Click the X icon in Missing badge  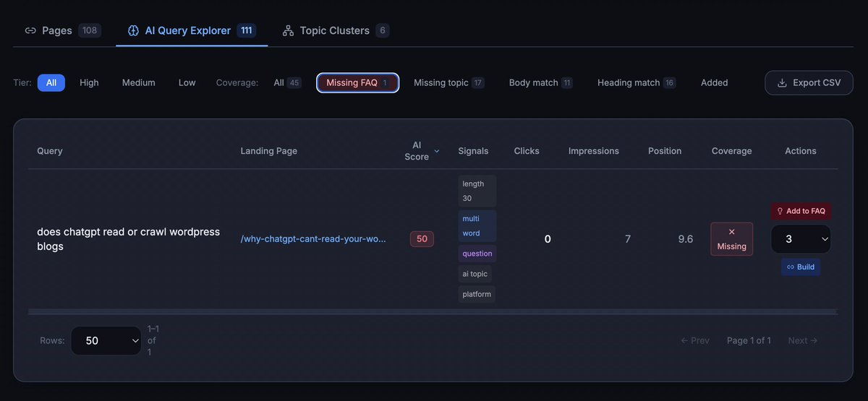[x=731, y=232]
